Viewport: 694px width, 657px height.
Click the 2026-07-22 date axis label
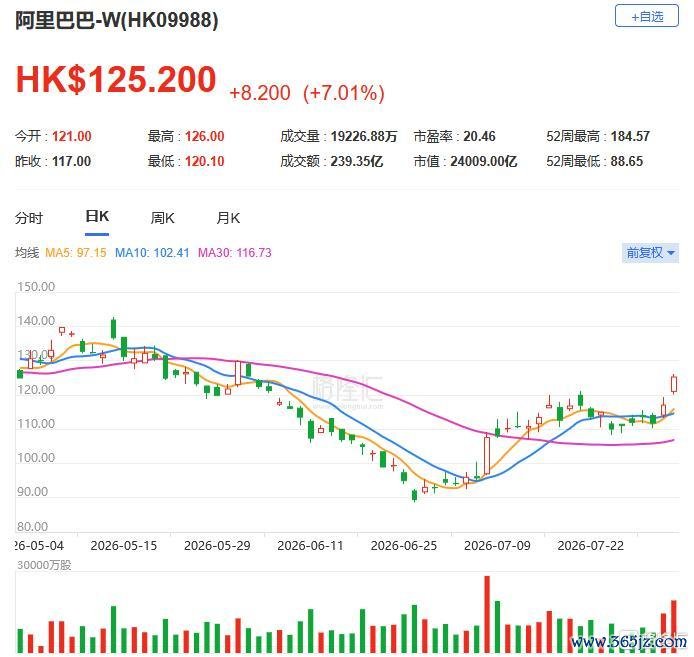click(590, 545)
